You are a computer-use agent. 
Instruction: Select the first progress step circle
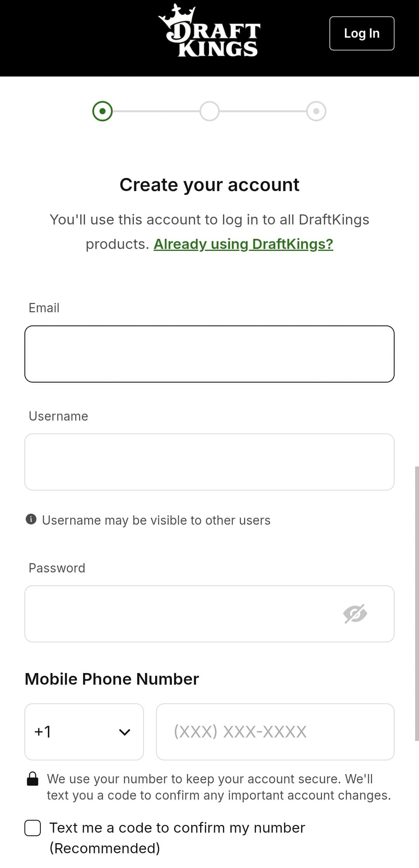point(102,111)
